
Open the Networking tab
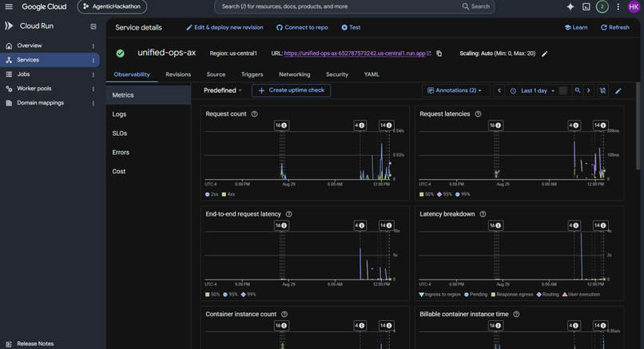(295, 74)
